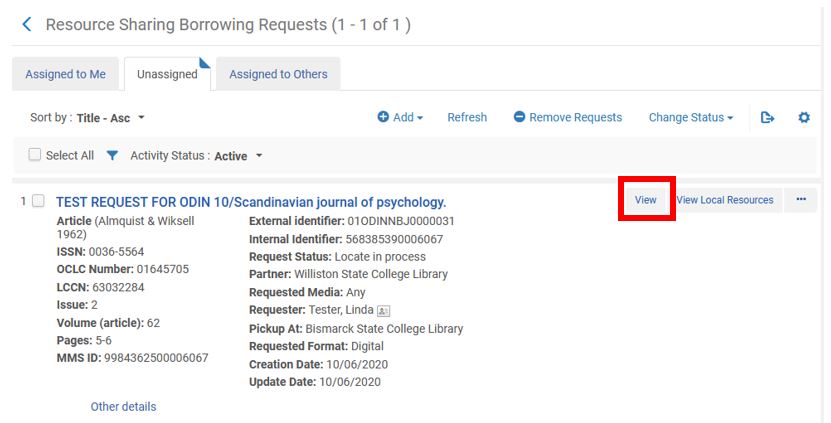Open the Other details link

click(x=123, y=407)
